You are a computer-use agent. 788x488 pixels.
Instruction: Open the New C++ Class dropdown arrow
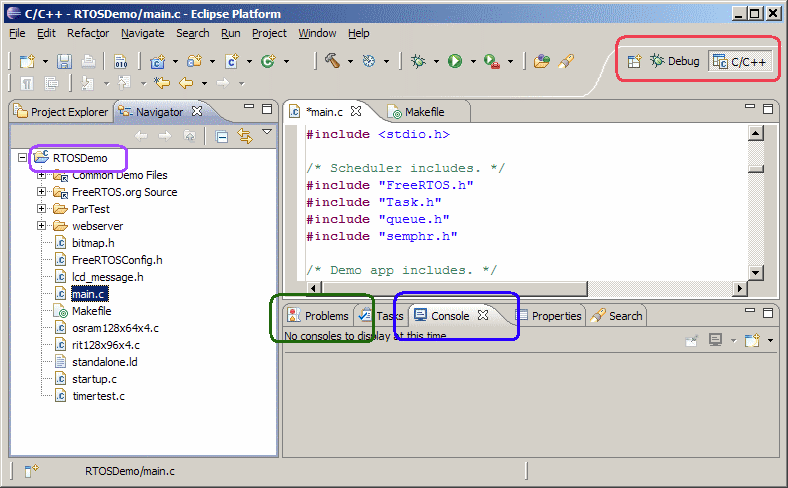point(286,62)
